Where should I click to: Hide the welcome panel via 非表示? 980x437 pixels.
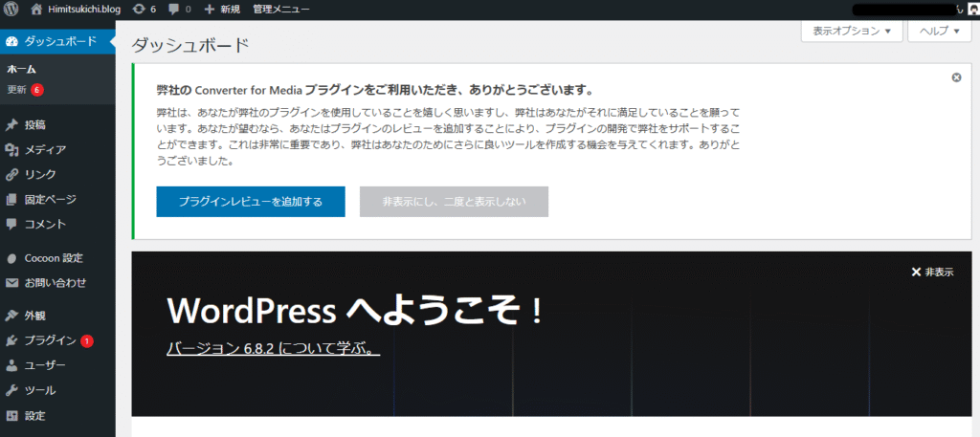pyautogui.click(x=932, y=272)
